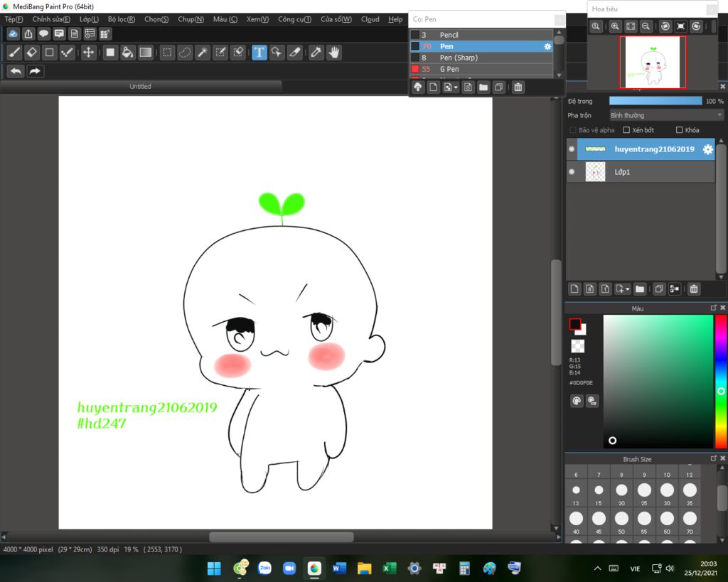Zoom out on the Navigator panel

pyautogui.click(x=646, y=26)
